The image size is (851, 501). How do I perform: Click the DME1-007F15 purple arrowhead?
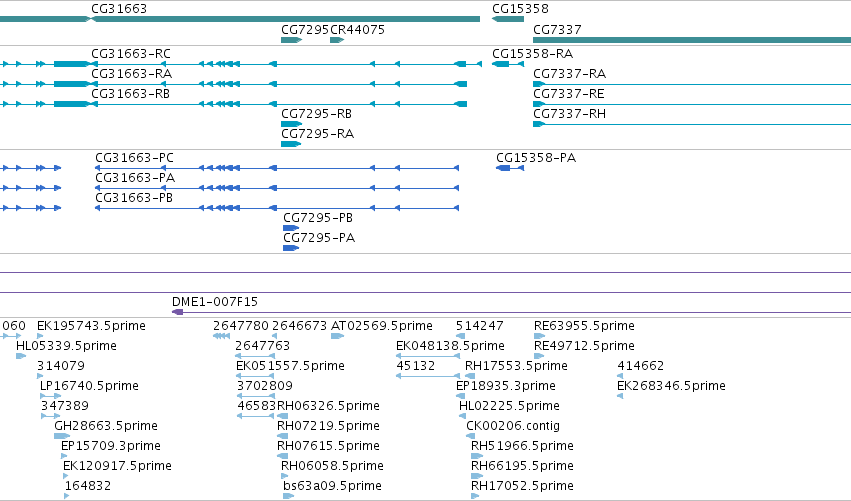pos(177,312)
